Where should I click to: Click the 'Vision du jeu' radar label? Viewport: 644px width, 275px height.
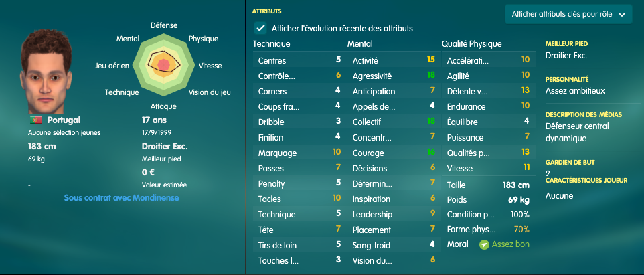(x=210, y=92)
